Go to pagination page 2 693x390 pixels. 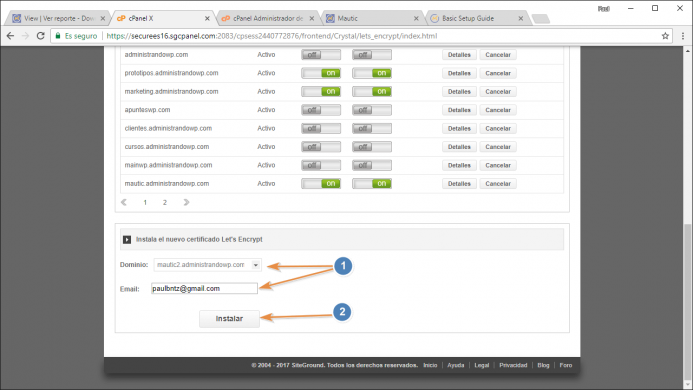coord(165,203)
